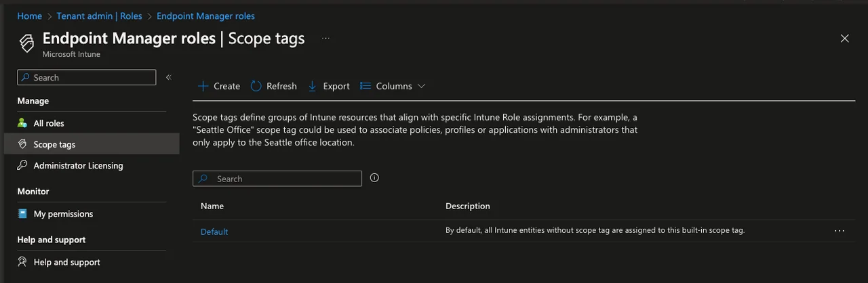Open the Default scope tag
868x283 pixels.
214,232
